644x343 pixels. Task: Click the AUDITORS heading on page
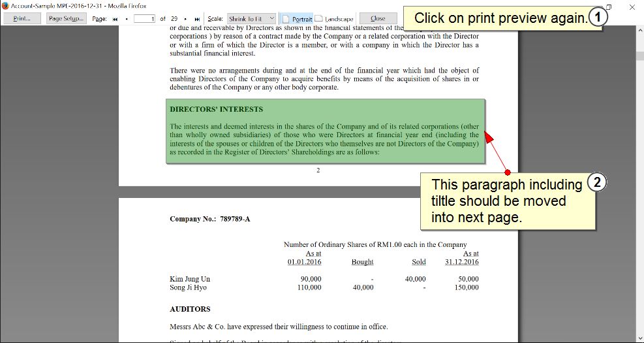[x=190, y=309]
